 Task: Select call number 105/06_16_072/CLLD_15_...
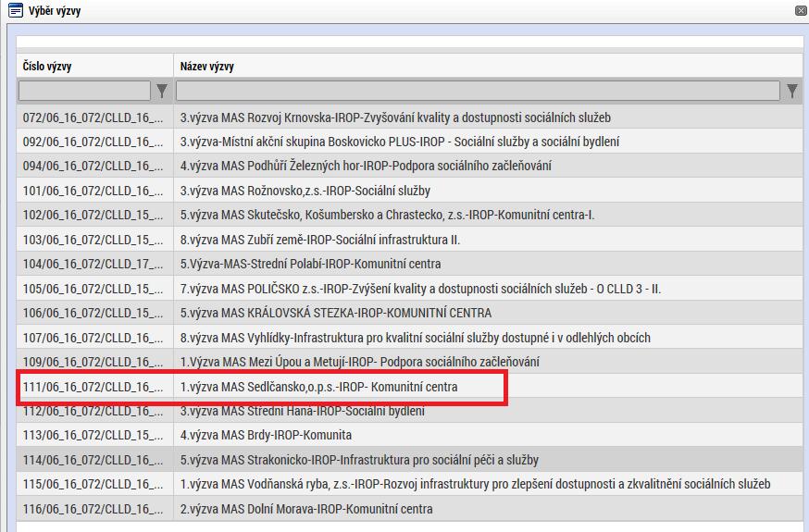point(93,289)
